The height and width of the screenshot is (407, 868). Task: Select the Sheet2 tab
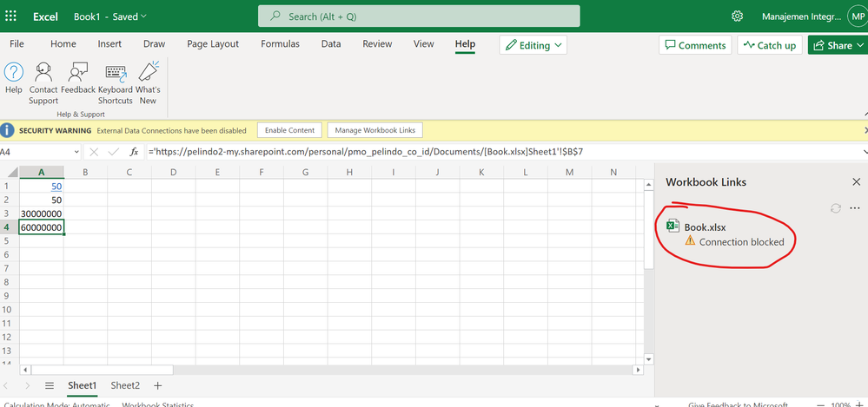coord(125,385)
